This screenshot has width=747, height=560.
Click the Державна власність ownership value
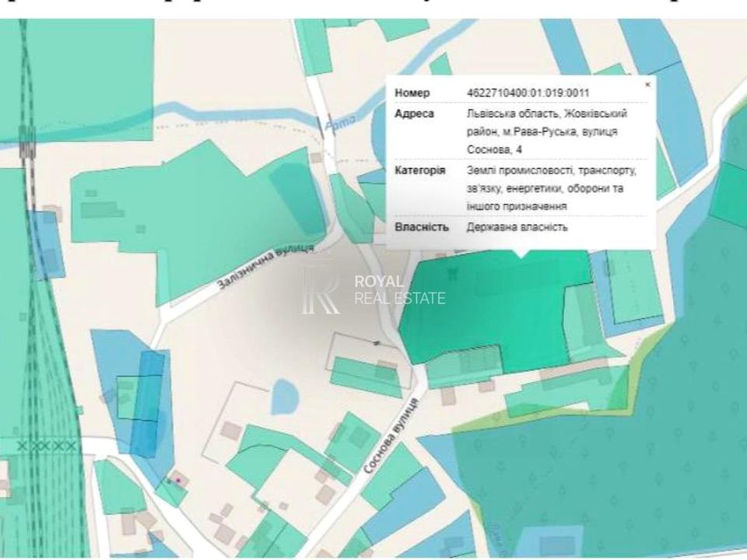[517, 227]
